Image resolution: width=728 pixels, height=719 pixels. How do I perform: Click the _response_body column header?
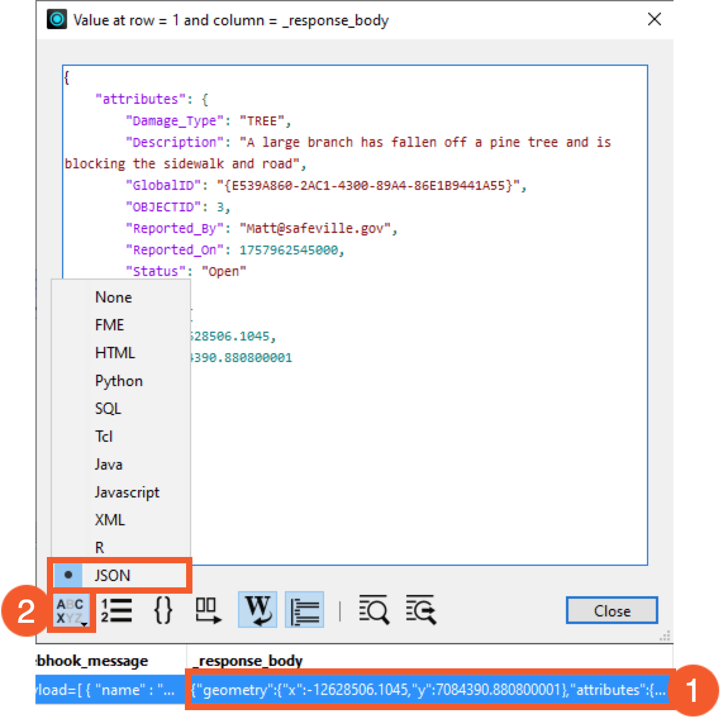point(247,660)
